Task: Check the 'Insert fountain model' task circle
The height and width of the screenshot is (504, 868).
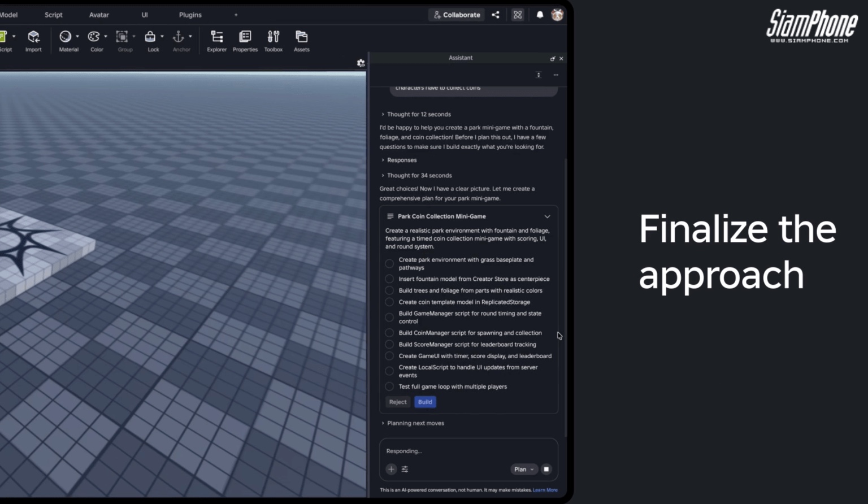Action: (x=389, y=279)
